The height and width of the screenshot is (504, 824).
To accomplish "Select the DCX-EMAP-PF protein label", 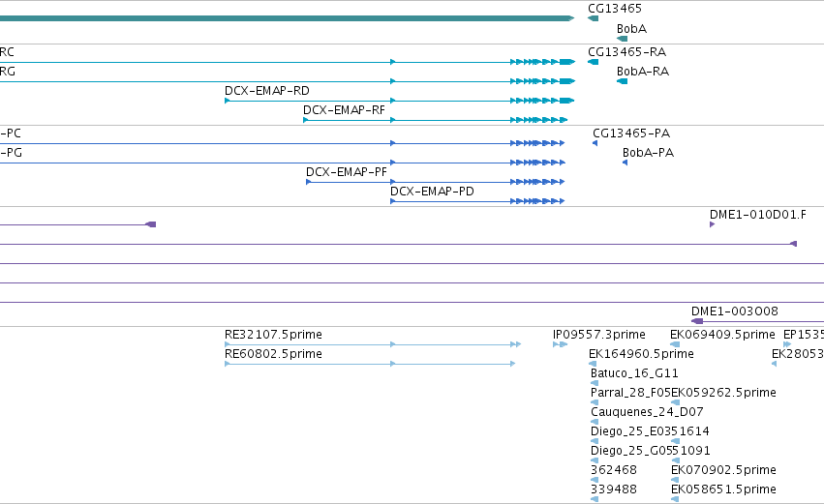I will tap(347, 172).
